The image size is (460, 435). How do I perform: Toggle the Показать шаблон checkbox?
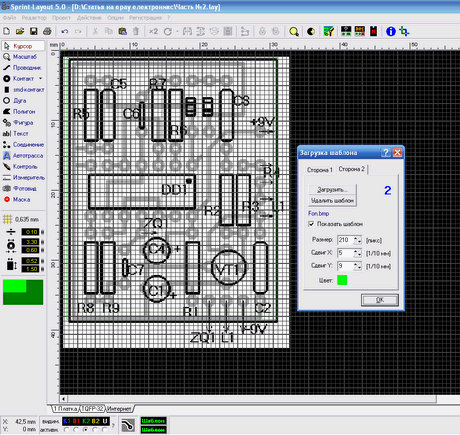tap(311, 224)
